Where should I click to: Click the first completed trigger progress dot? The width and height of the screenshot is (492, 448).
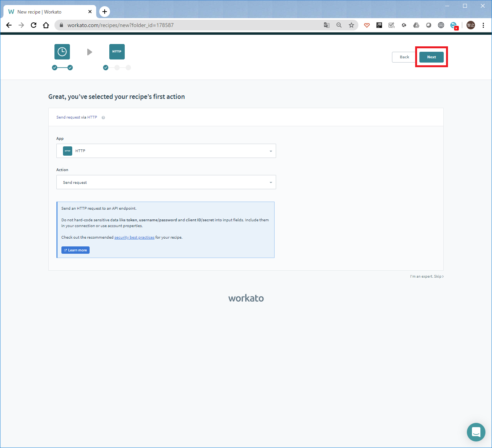point(54,68)
